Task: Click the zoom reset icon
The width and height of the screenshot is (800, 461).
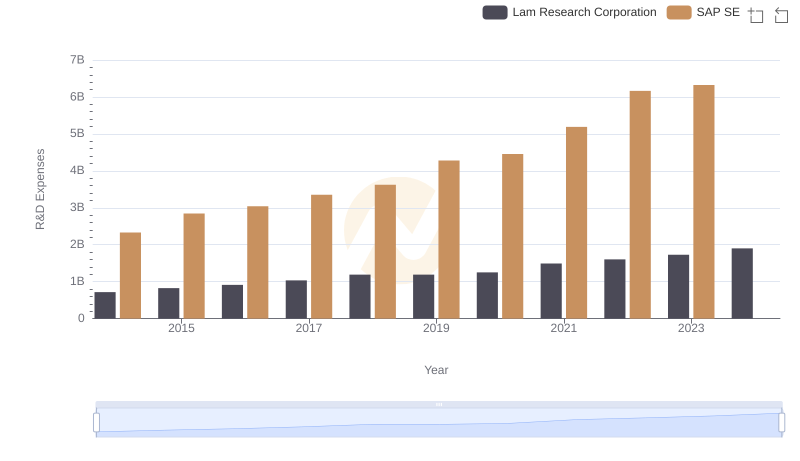Action: click(781, 15)
